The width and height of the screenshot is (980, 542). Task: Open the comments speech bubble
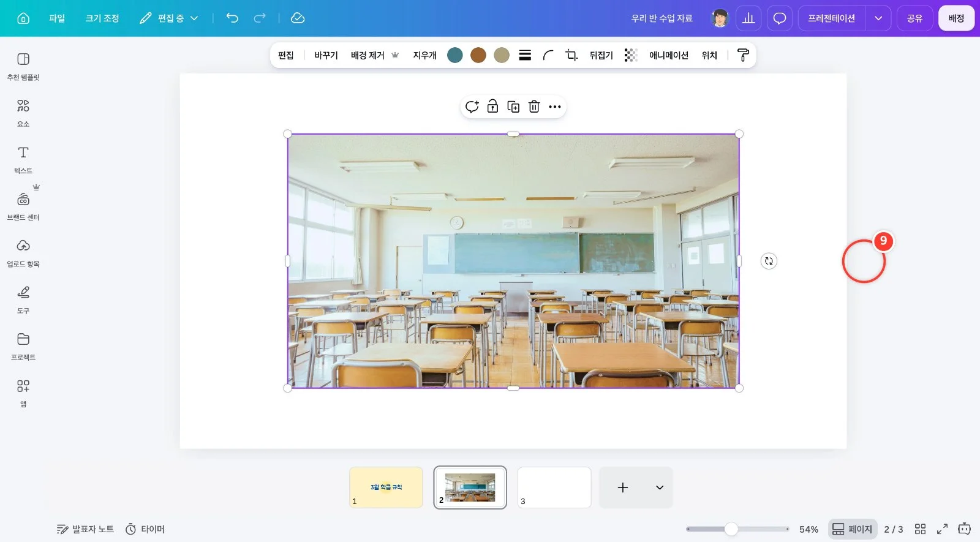pyautogui.click(x=780, y=18)
